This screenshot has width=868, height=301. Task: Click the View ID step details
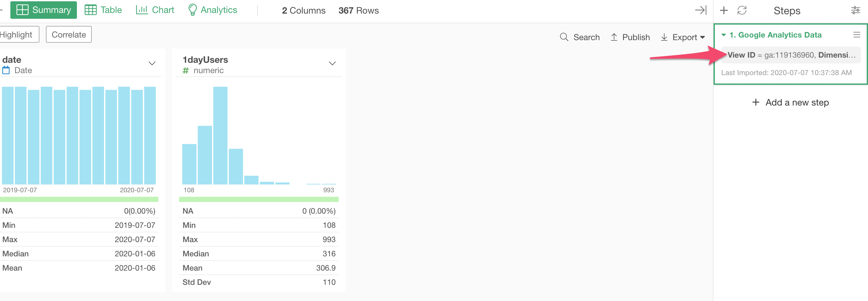pyautogui.click(x=790, y=55)
